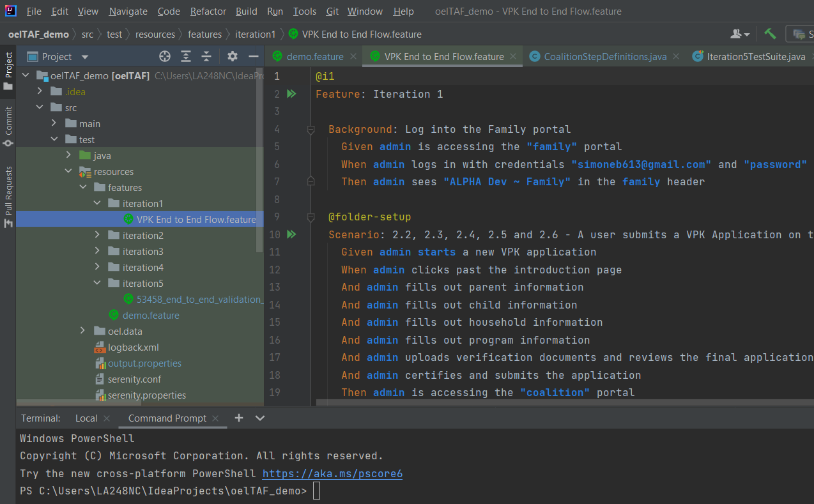
Task: Run the Scenario at line 10 gutter
Action: coord(292,234)
